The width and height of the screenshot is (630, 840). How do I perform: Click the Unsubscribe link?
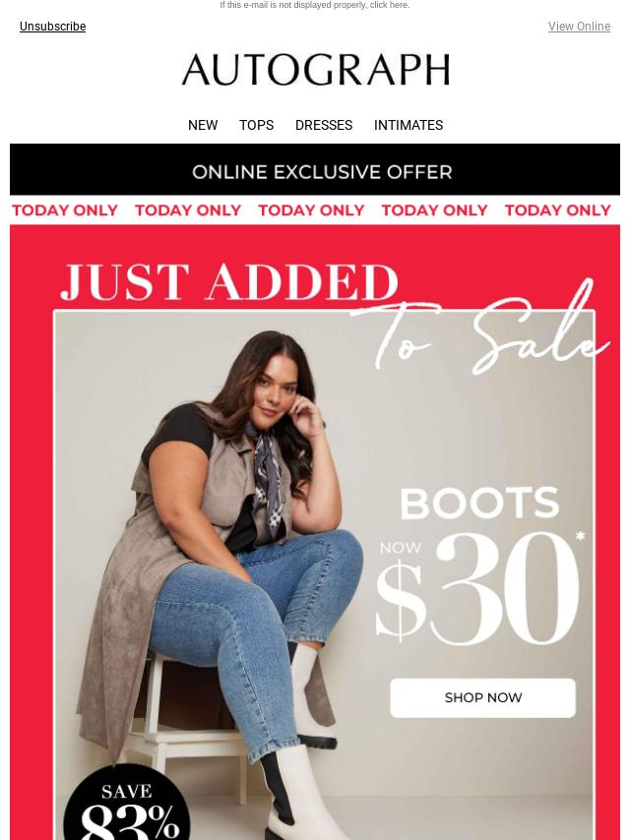click(52, 27)
